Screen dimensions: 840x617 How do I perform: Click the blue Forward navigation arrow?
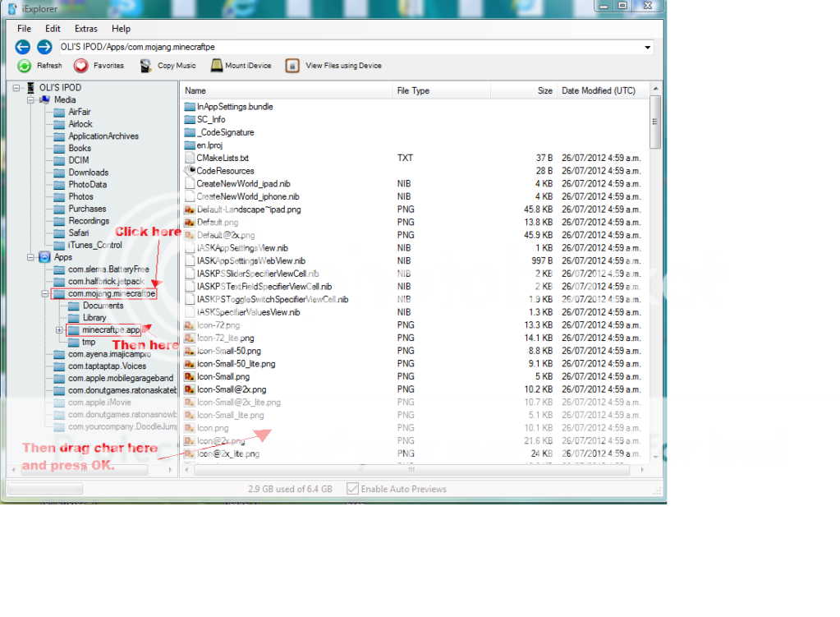[x=44, y=47]
